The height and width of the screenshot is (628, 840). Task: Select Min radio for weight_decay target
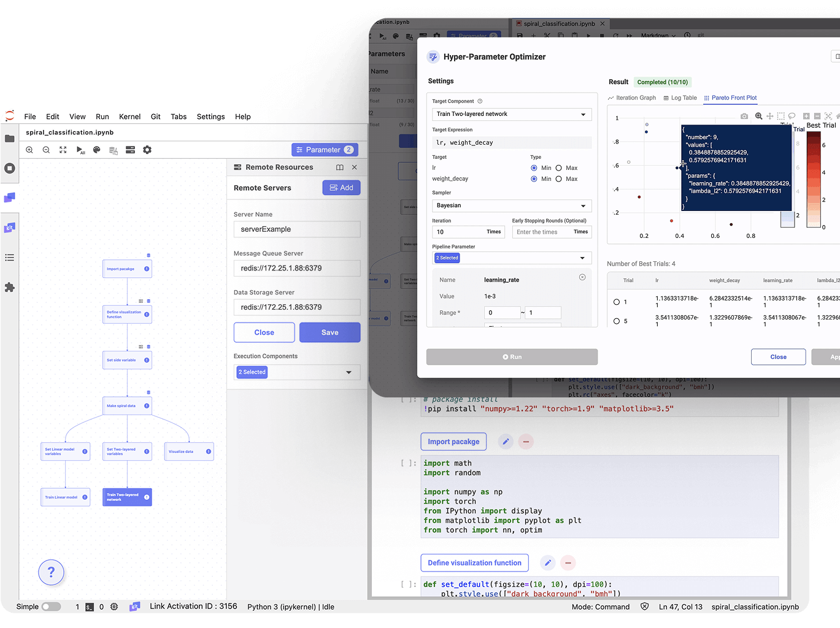(x=534, y=179)
